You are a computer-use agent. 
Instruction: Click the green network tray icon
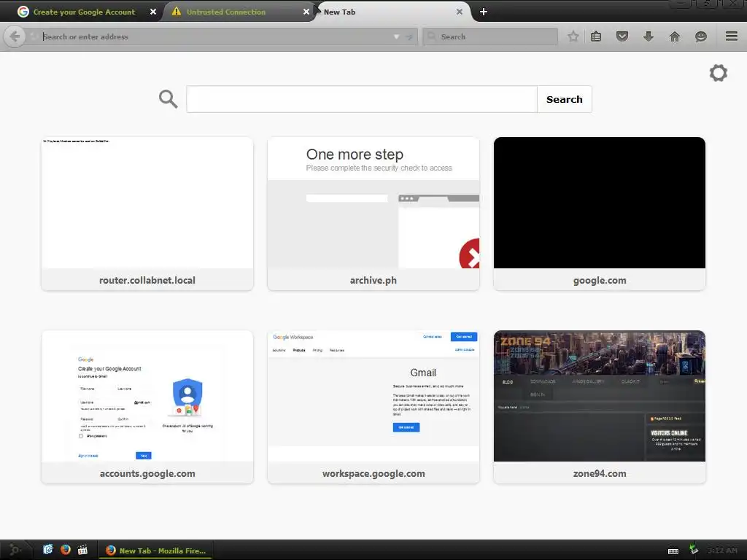[694, 550]
